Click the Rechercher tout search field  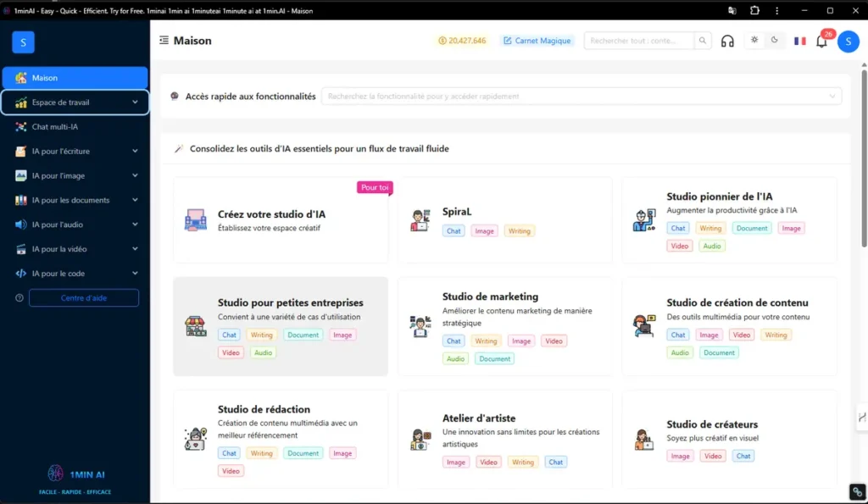coord(639,41)
